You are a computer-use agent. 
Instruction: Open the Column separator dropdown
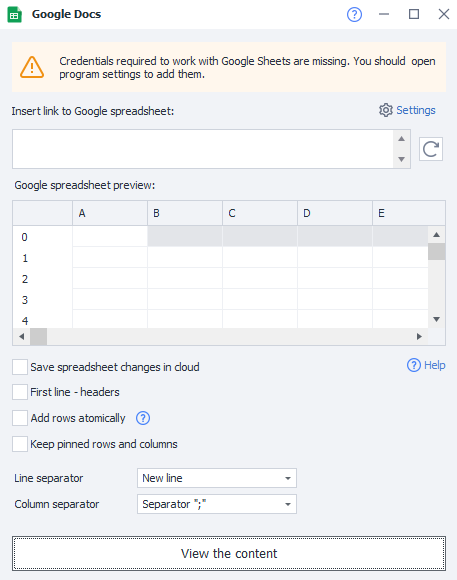(x=216, y=504)
